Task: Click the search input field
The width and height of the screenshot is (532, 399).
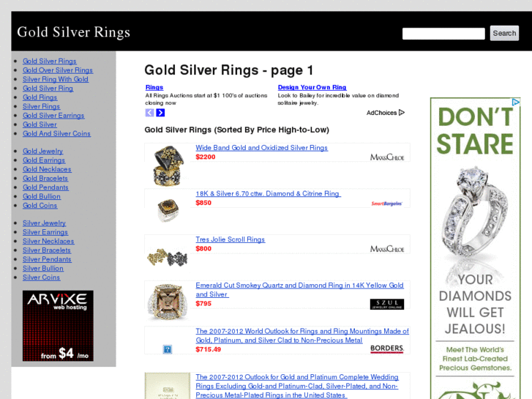Action: click(x=443, y=34)
